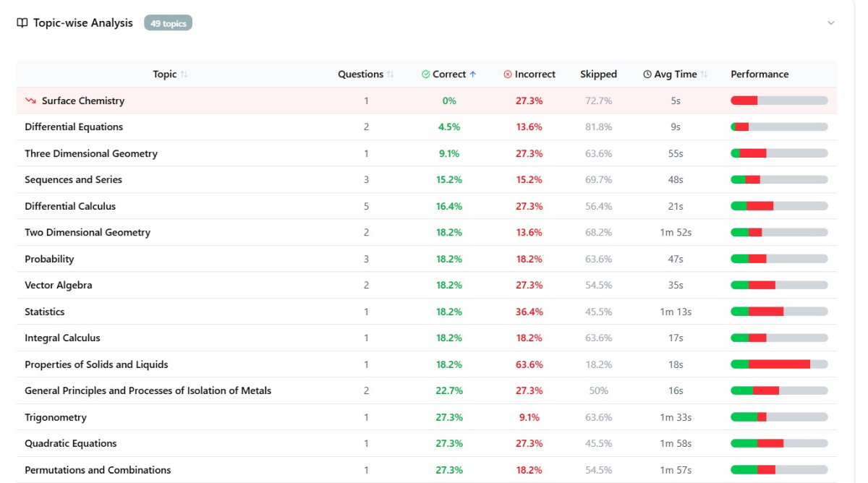Click the "81.8%" skipped value for Differential Equations
Screen dimensions: 868x483
click(599, 127)
